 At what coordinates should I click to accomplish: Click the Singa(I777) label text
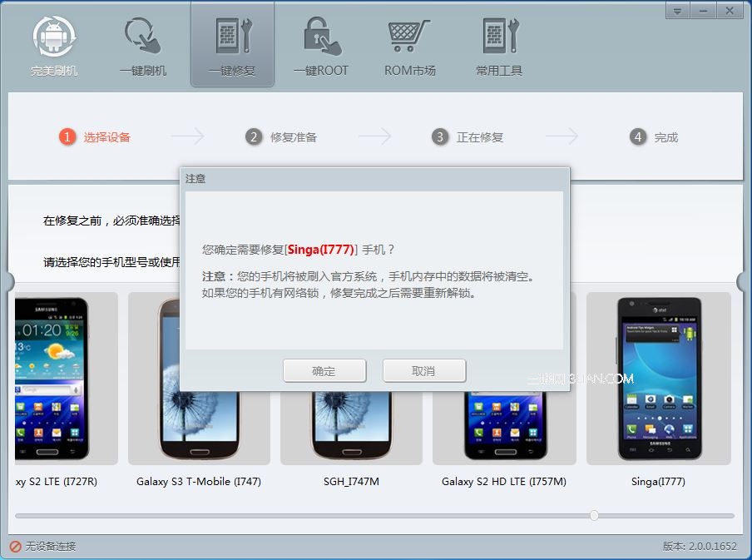659,482
